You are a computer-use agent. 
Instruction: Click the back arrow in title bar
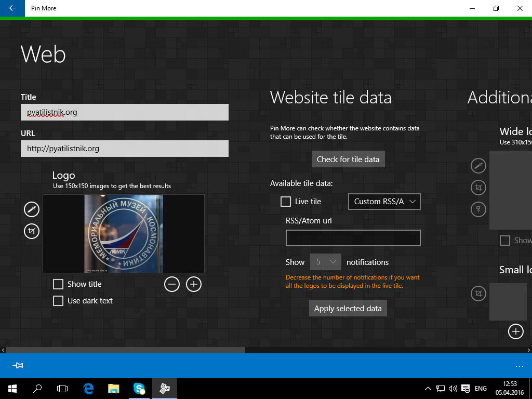pyautogui.click(x=12, y=8)
